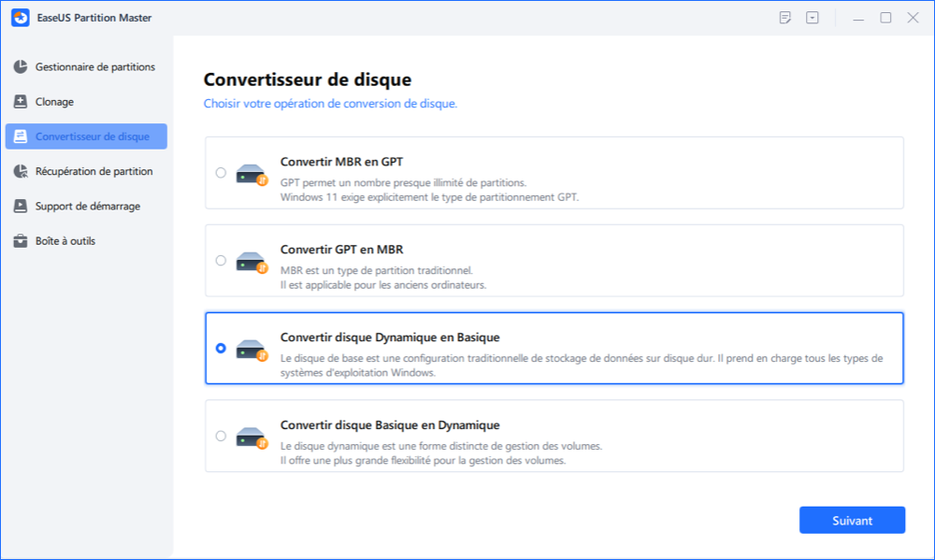Select the Convertir GPT en MBR radio button
Screen dimensions: 935x560
[x=221, y=261]
